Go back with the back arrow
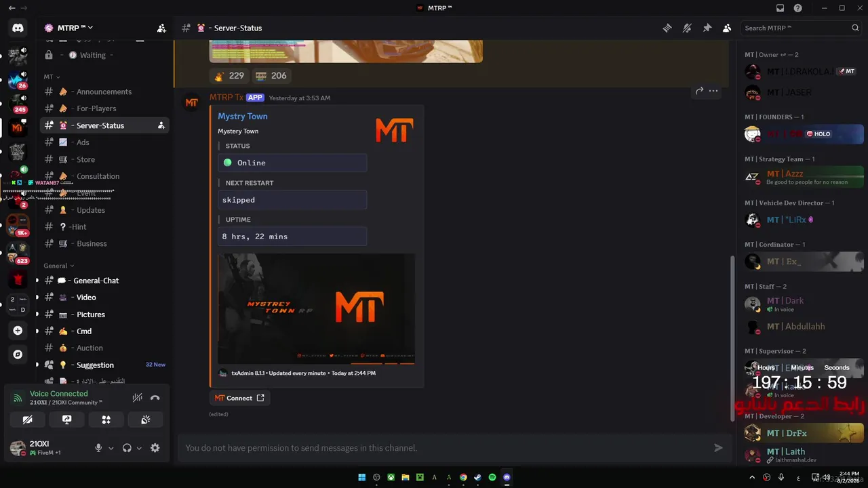This screenshot has height=488, width=868. (12, 8)
